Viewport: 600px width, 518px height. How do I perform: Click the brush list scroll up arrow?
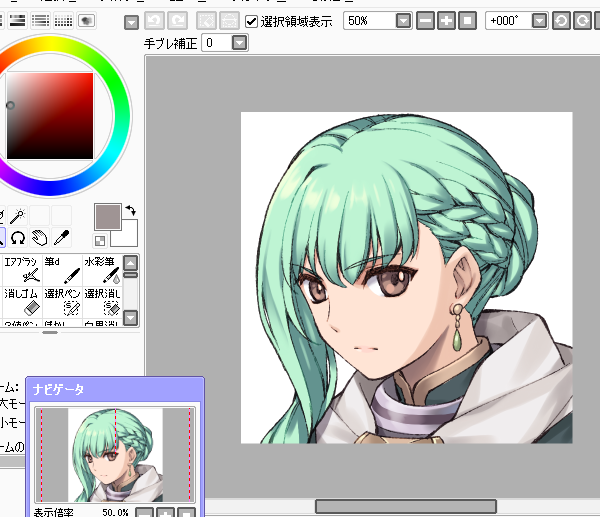point(130,263)
